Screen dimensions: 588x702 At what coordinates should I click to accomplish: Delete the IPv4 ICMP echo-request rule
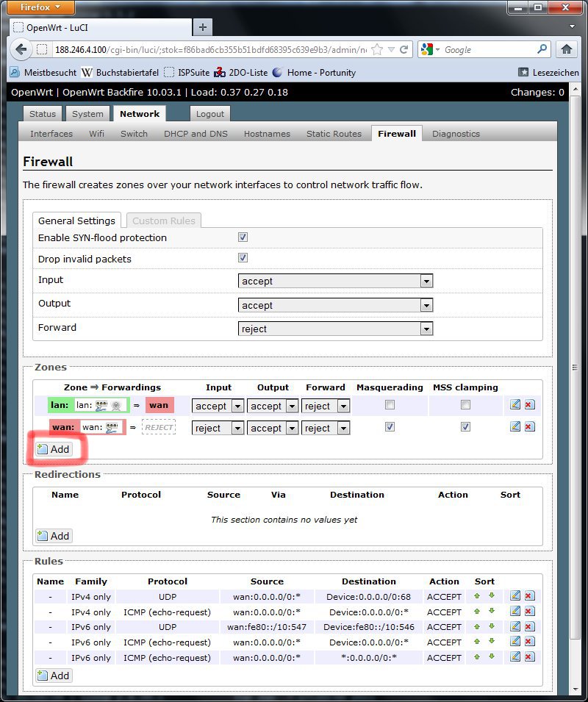tap(529, 612)
